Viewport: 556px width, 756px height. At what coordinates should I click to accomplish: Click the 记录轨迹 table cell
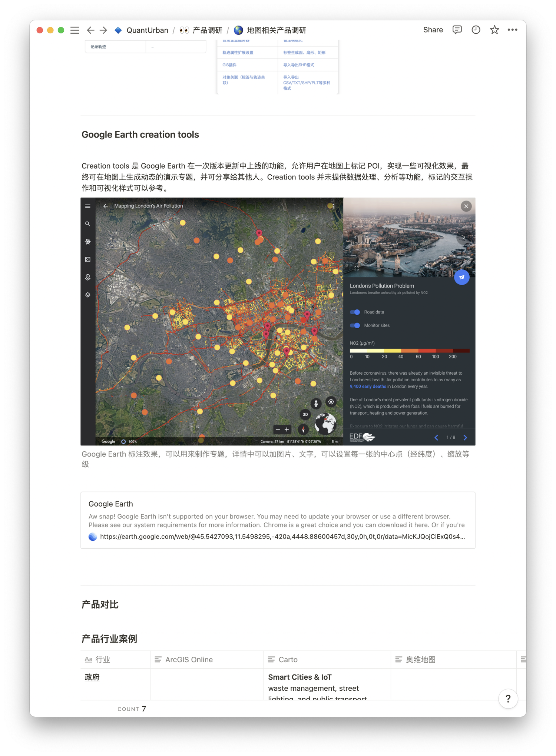click(115, 47)
